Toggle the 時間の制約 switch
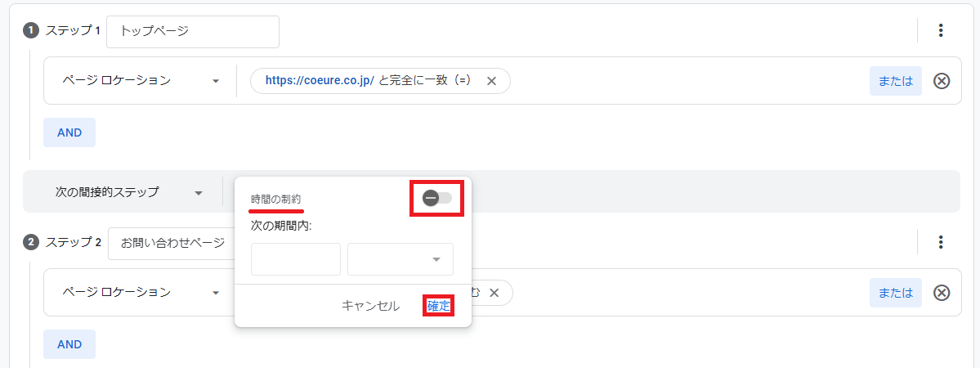The width and height of the screenshot is (980, 368). pyautogui.click(x=436, y=198)
